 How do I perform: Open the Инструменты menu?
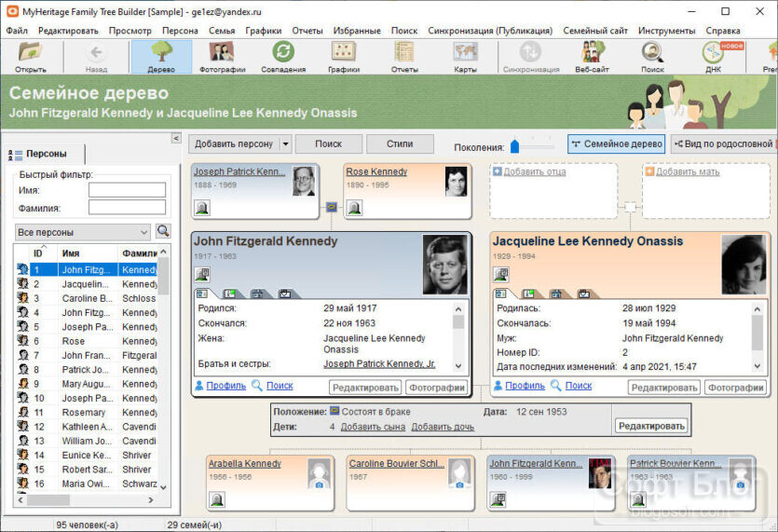[x=666, y=30]
